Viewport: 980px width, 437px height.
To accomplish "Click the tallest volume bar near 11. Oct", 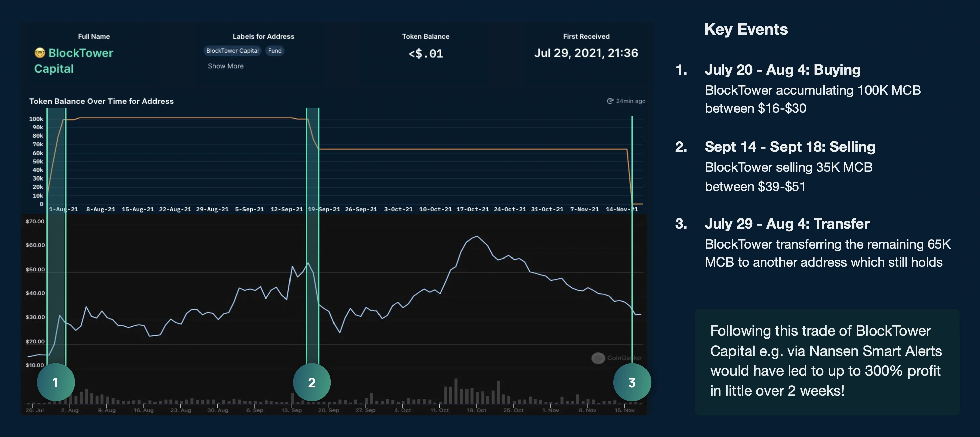I will coord(456,391).
